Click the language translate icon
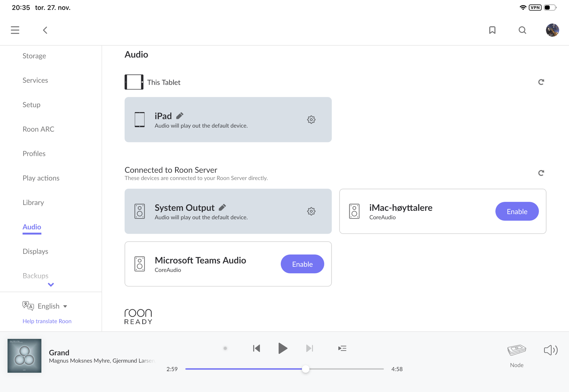Image resolution: width=569 pixels, height=392 pixels. coord(28,306)
